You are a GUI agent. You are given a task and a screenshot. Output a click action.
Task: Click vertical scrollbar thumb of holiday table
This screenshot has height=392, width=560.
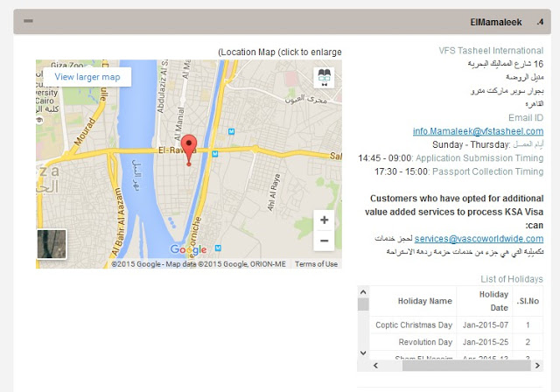[x=363, y=304]
